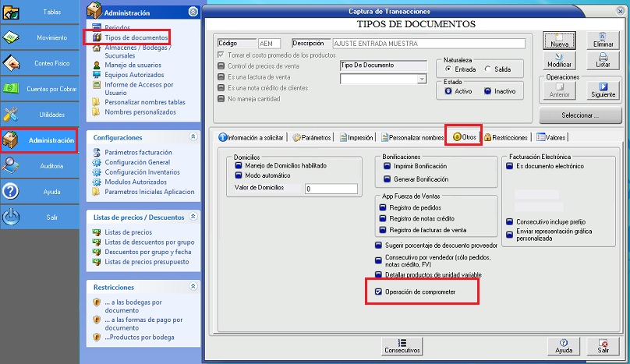This screenshot has height=364, width=630.
Task: Expand the Tipo de Documento dropdown
Action: point(422,79)
